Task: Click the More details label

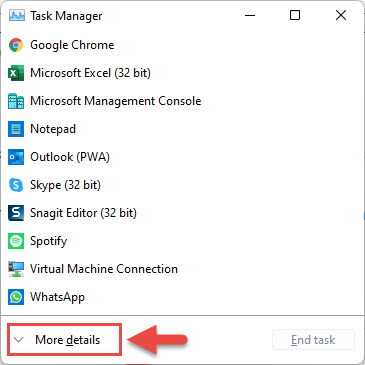Action: click(68, 340)
